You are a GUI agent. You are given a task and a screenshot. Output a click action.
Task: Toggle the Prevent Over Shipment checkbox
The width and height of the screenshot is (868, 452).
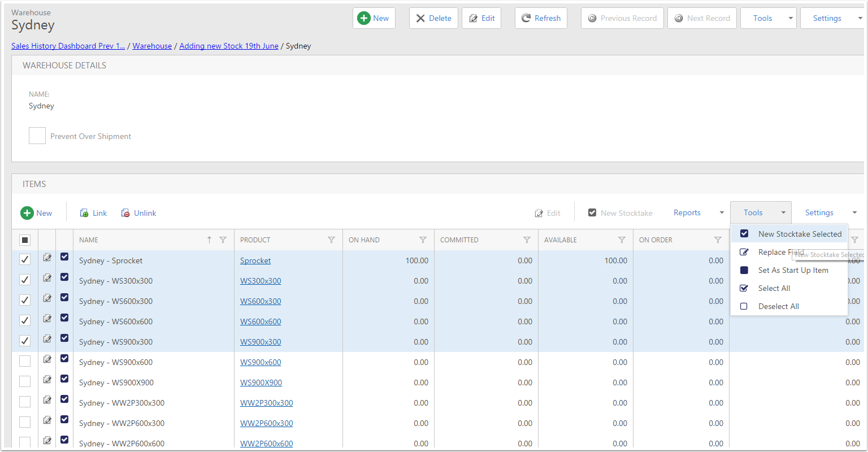pyautogui.click(x=37, y=136)
